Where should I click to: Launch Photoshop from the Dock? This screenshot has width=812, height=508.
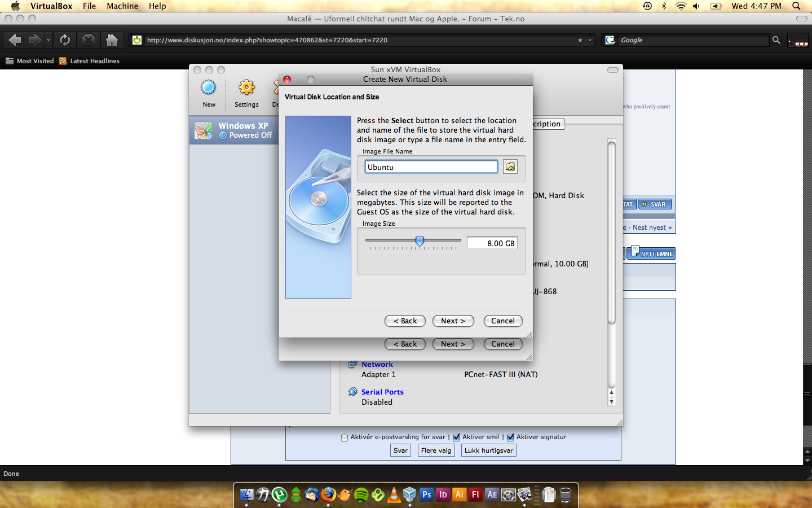427,494
